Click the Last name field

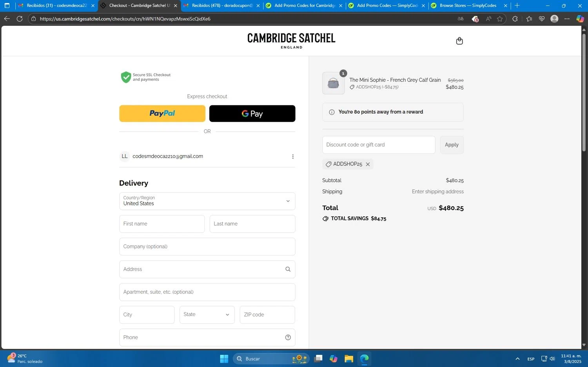click(x=252, y=224)
